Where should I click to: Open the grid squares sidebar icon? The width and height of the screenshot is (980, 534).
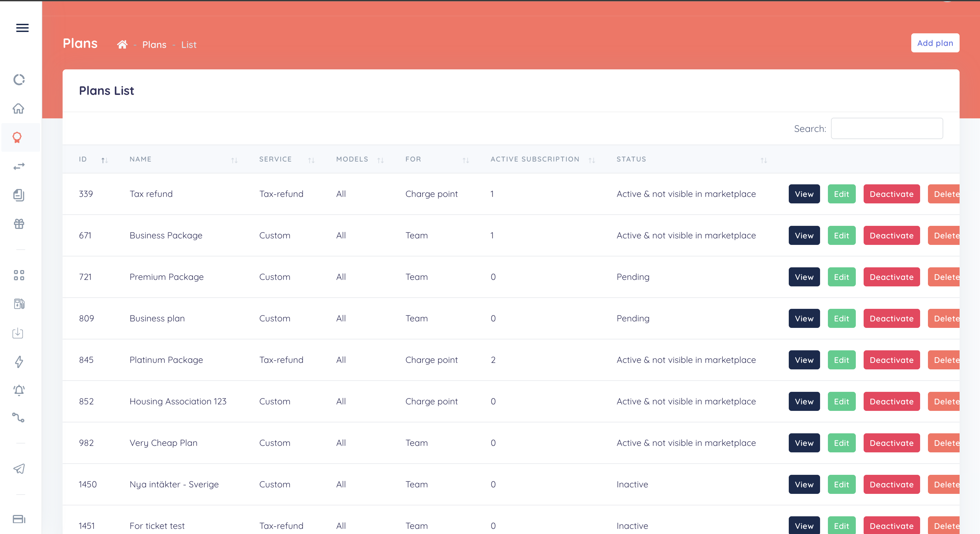click(19, 275)
